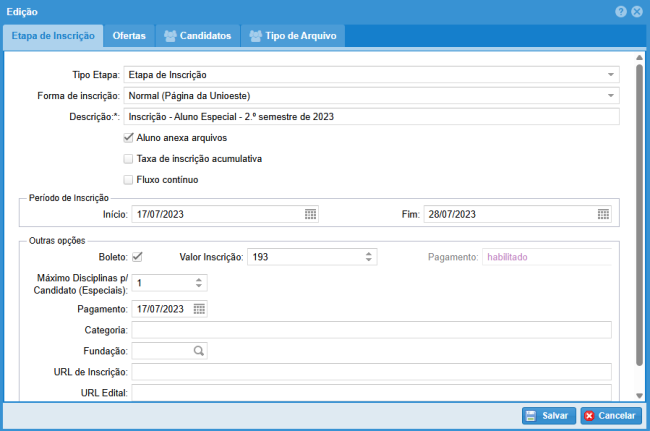Open the calendar picker for Fim date

tap(603, 214)
